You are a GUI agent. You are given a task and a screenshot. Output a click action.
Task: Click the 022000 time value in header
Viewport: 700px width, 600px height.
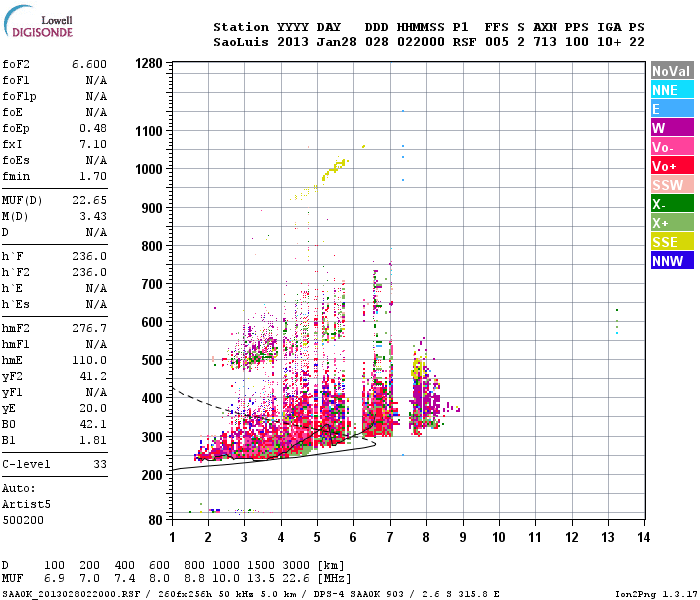421,42
